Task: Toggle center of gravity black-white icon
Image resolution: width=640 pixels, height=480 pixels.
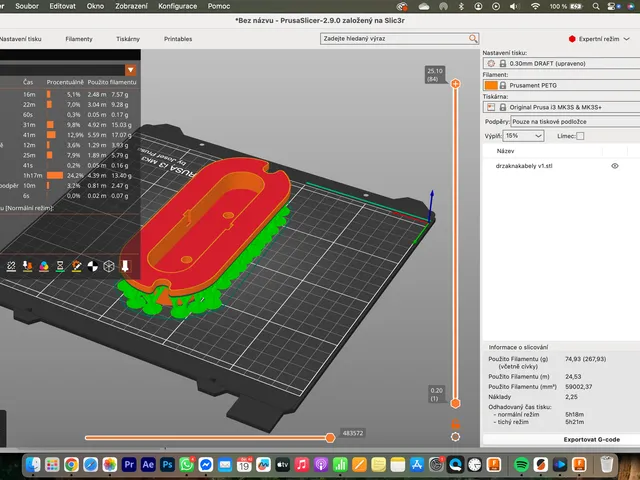Action: point(93,267)
